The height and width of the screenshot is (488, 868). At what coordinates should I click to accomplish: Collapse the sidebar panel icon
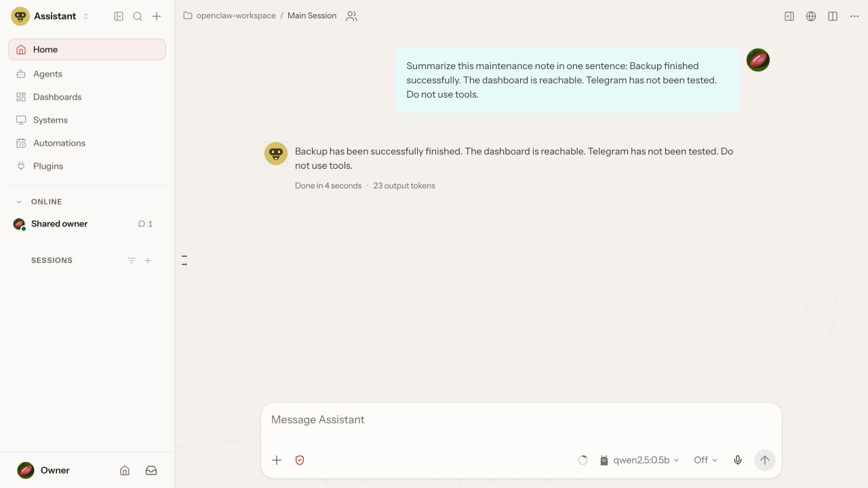pyautogui.click(x=119, y=16)
